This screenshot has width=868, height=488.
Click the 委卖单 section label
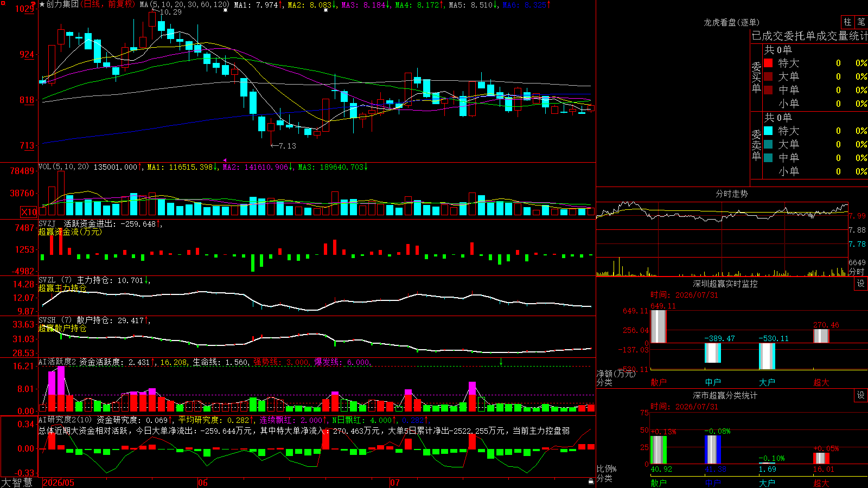click(756, 145)
